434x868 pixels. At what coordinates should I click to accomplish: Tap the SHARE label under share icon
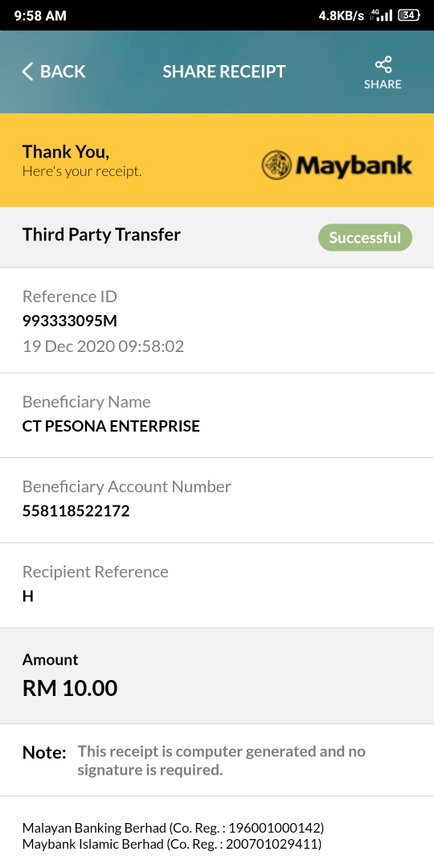383,84
